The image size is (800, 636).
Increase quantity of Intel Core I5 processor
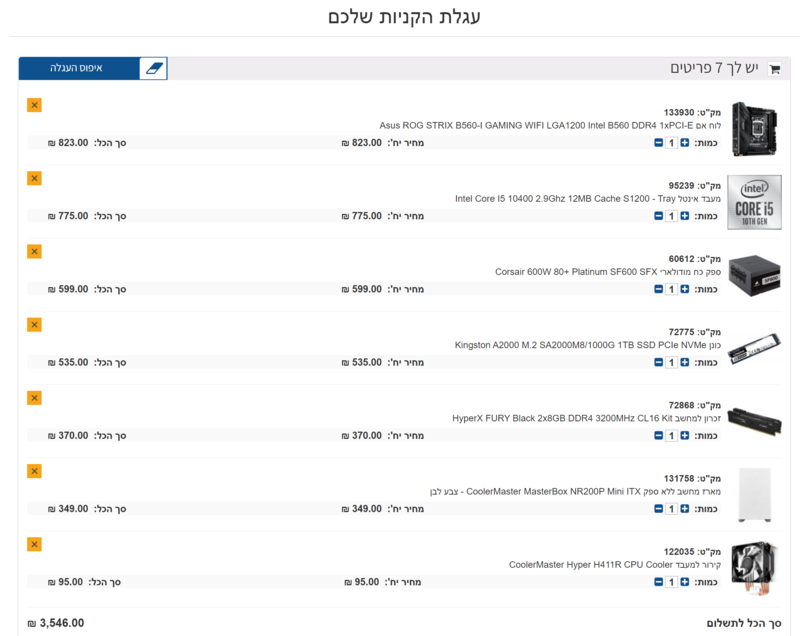[685, 216]
